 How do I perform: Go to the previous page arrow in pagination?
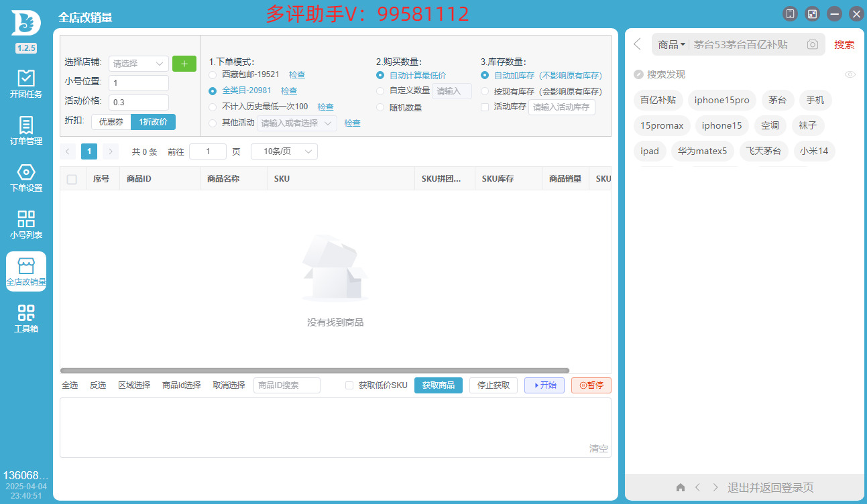[x=68, y=151]
